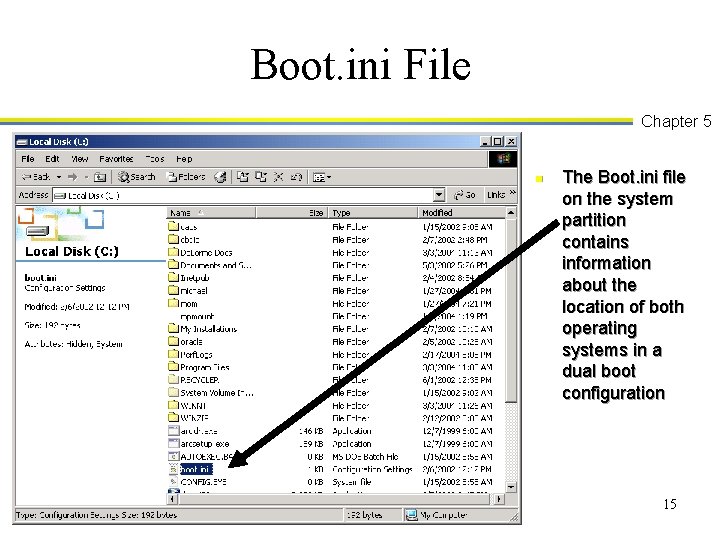This screenshot has width=720, height=540.
Task: Click the Up one folder icon
Action: point(100,177)
